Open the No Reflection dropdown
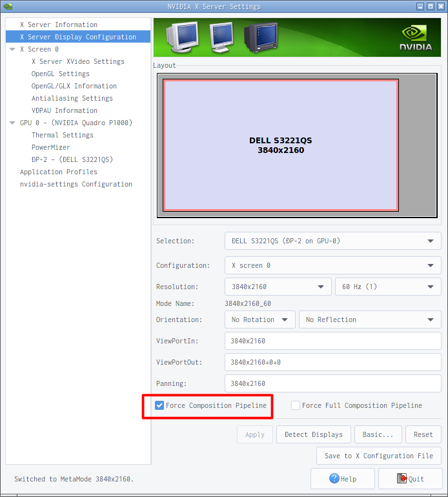 (x=370, y=319)
